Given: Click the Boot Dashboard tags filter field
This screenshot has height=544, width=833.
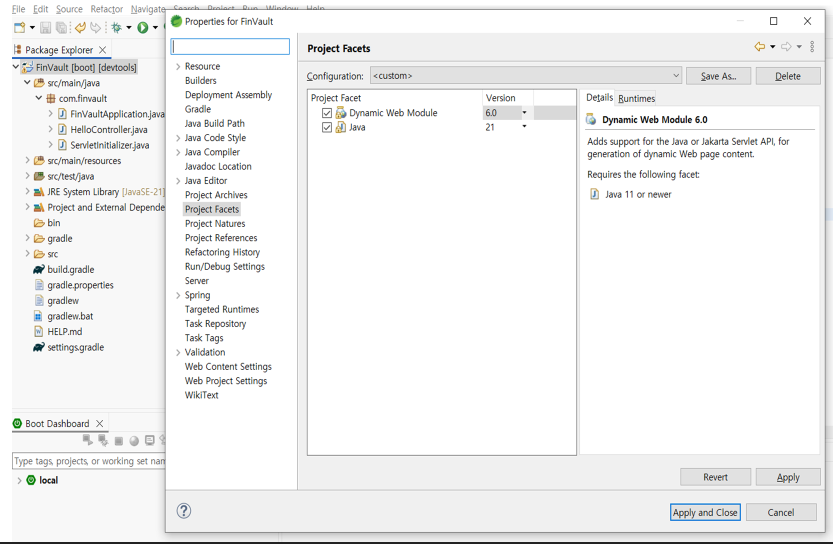Looking at the screenshot, I should (x=89, y=461).
